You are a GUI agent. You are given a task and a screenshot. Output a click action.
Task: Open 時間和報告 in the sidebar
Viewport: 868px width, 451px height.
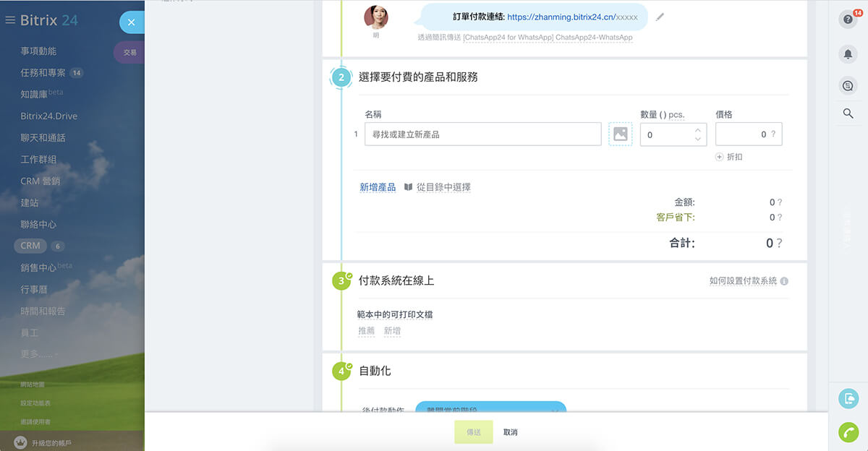[x=43, y=311]
